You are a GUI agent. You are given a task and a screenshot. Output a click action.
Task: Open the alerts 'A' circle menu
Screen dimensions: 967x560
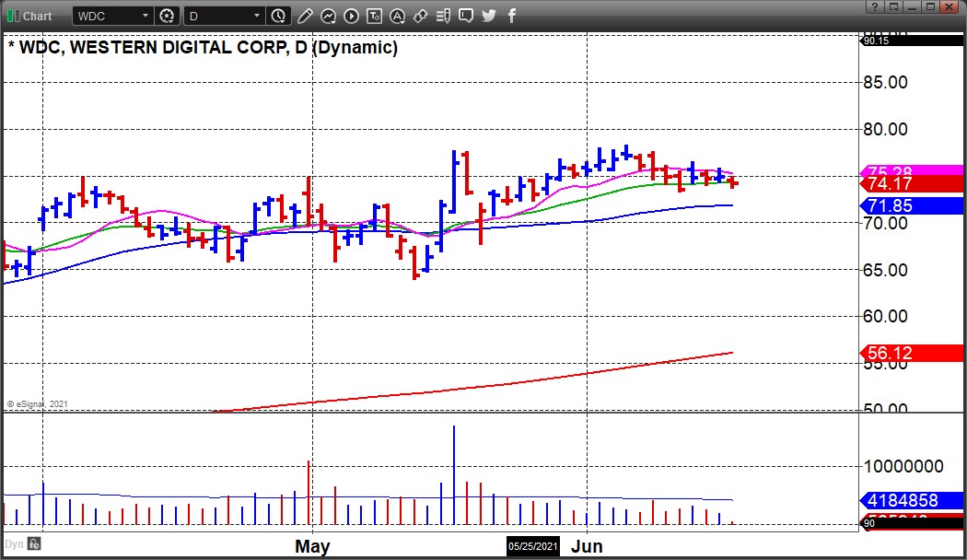(x=397, y=16)
